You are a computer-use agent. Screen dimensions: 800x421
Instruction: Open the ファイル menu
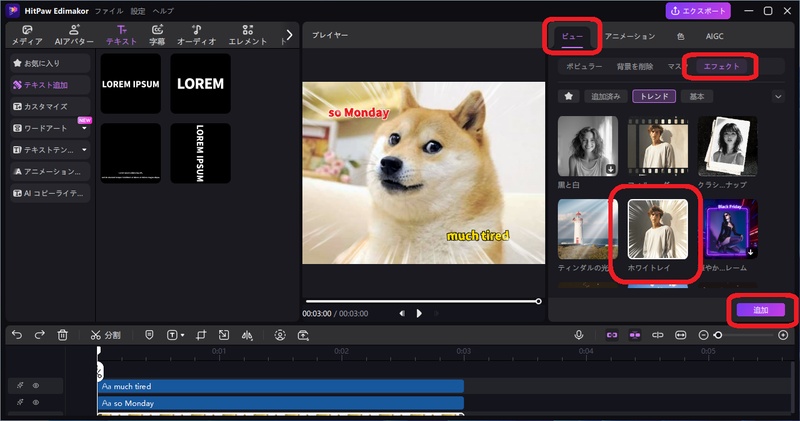coord(109,11)
